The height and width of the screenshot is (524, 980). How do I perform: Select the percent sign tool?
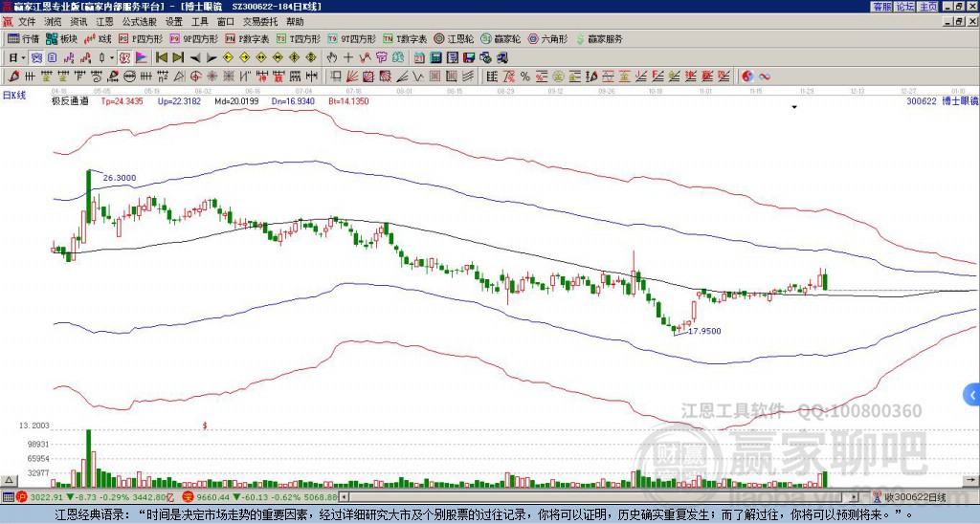click(525, 76)
